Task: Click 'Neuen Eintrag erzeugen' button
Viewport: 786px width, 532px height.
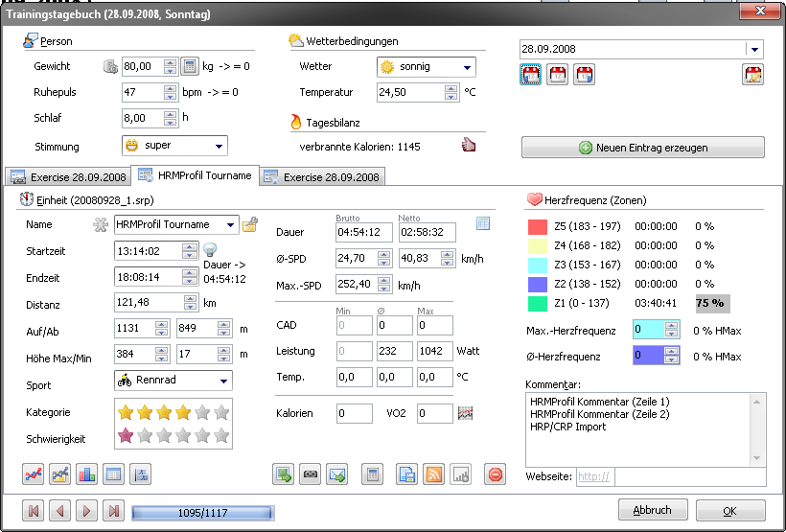Action: pos(643,148)
